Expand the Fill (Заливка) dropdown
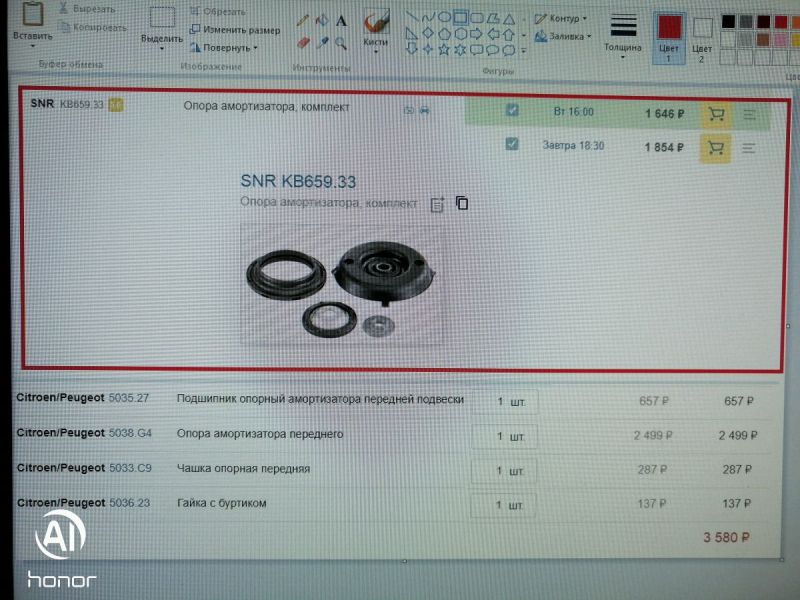This screenshot has width=800, height=600. 563,36
